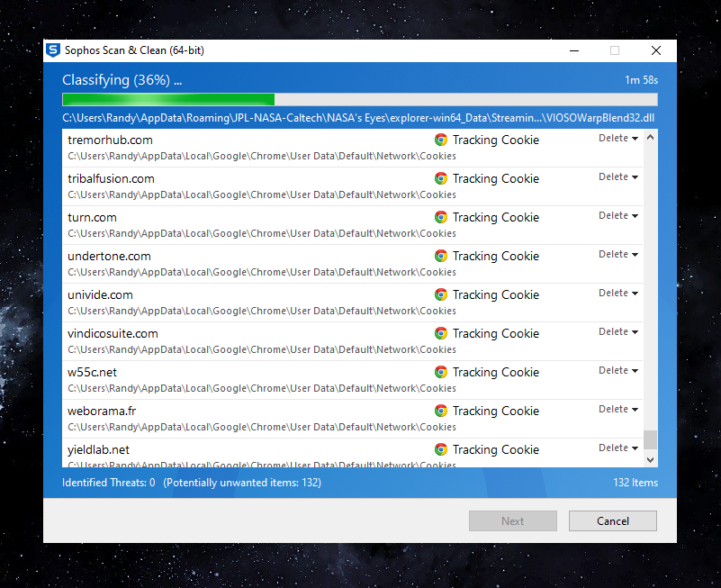
Task: Select the undertone.com entry name
Action: point(109,256)
